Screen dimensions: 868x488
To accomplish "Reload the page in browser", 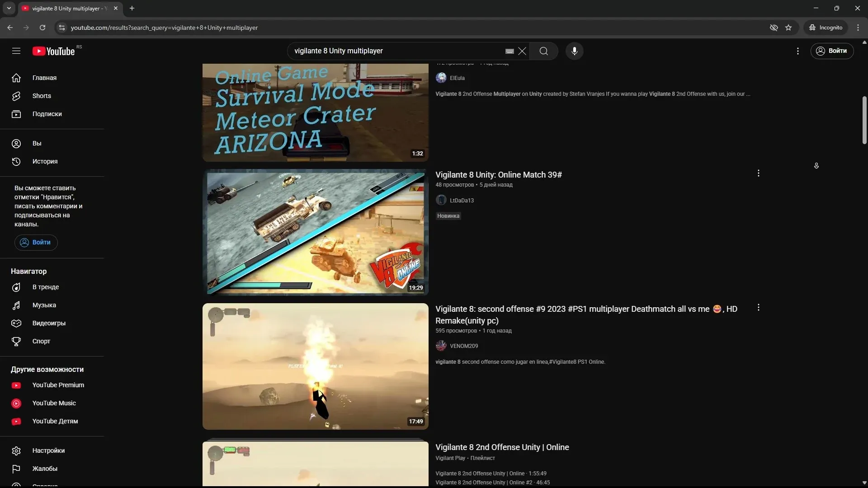I will coord(42,28).
